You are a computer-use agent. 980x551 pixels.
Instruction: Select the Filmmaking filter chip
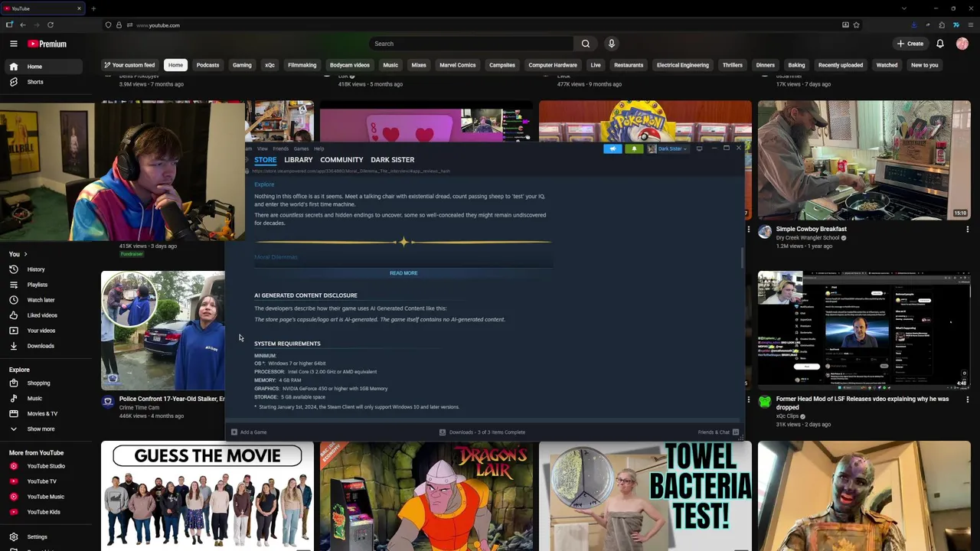302,65
